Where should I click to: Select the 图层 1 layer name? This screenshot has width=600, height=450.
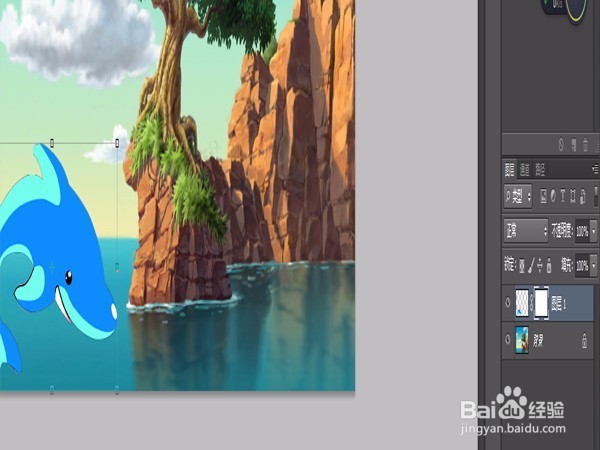tap(559, 303)
